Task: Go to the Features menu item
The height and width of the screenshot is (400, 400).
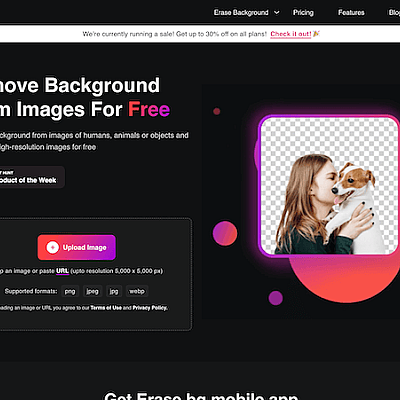Action: tap(351, 13)
